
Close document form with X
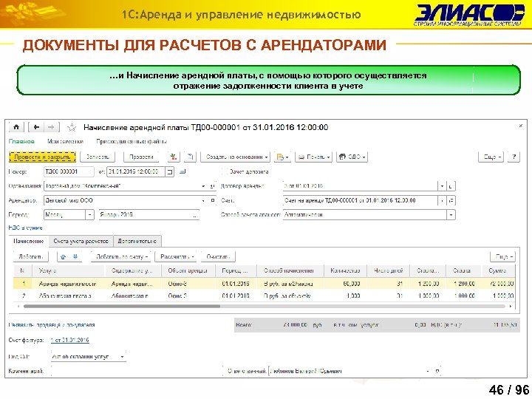coord(520,126)
